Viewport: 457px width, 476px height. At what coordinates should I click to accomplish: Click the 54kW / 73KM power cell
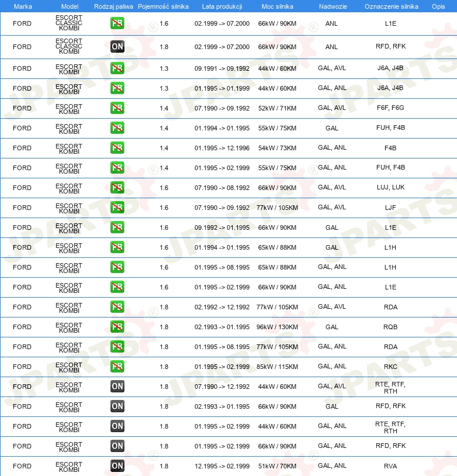click(277, 148)
